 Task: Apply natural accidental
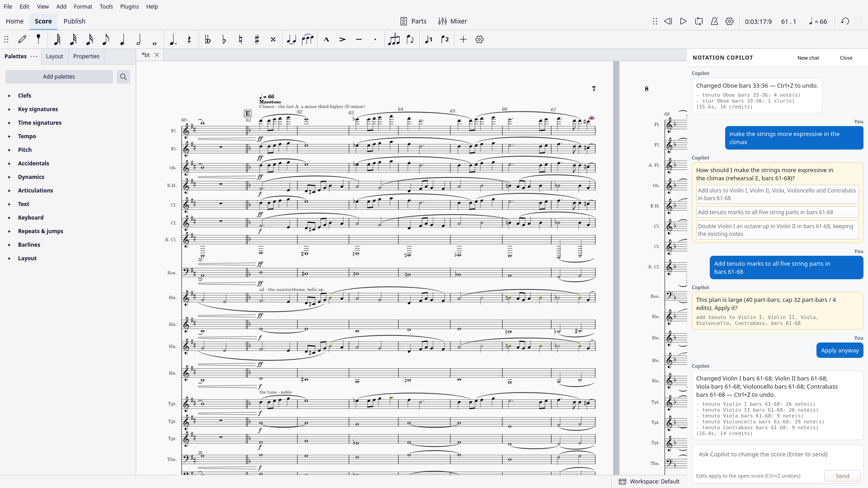point(241,40)
